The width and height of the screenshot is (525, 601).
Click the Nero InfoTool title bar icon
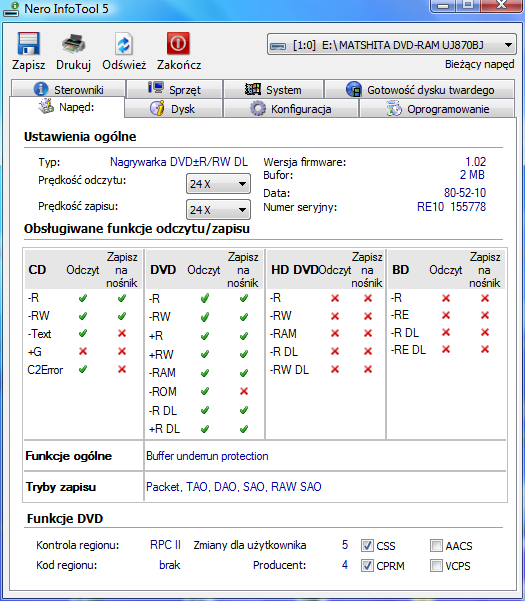[11, 9]
